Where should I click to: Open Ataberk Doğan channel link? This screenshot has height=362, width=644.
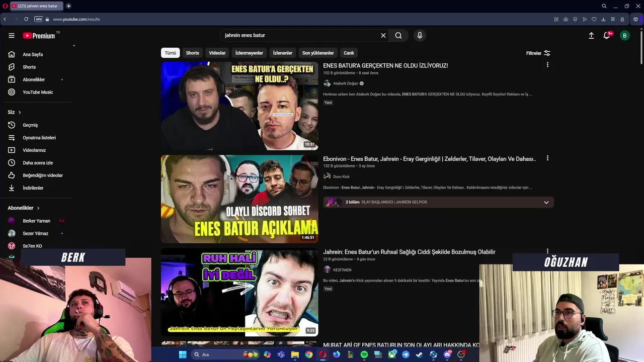point(346,83)
